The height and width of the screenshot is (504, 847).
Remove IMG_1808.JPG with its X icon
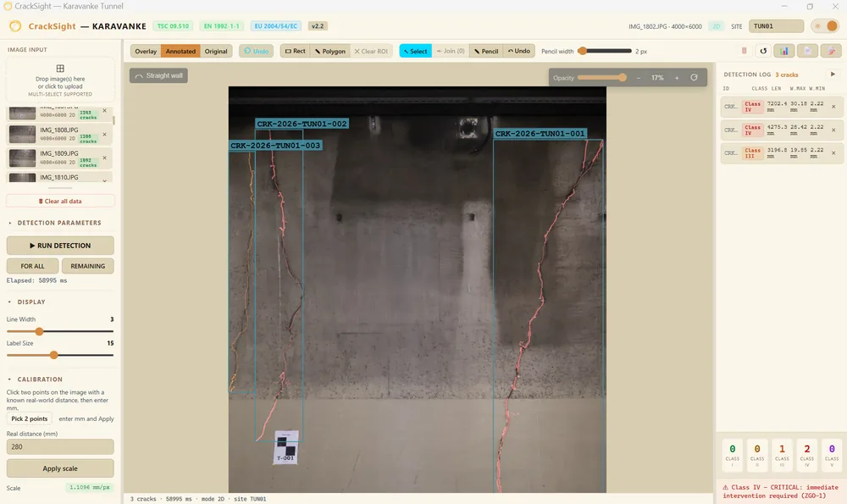(x=105, y=135)
